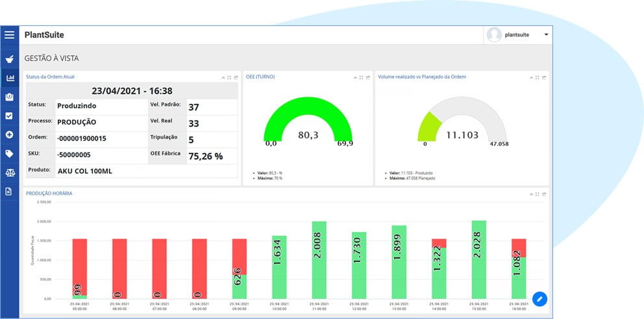Collapse the Volume realizado vs Planejado panel

(x=531, y=78)
